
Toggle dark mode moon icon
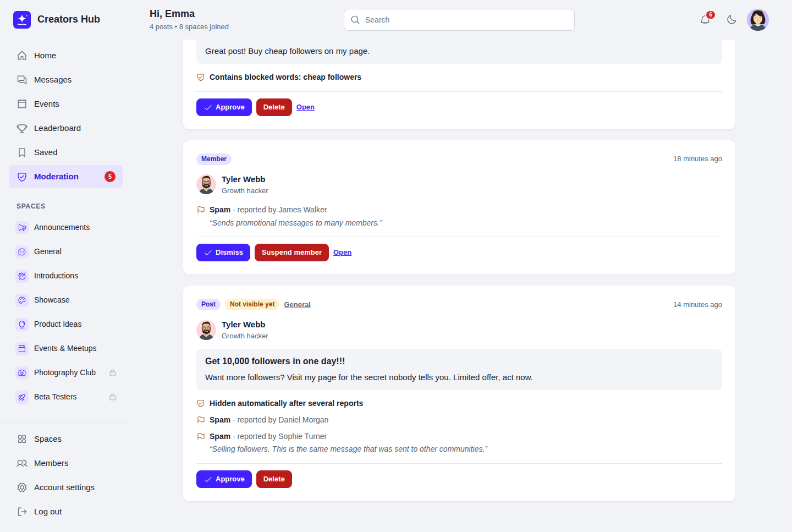pyautogui.click(x=732, y=20)
